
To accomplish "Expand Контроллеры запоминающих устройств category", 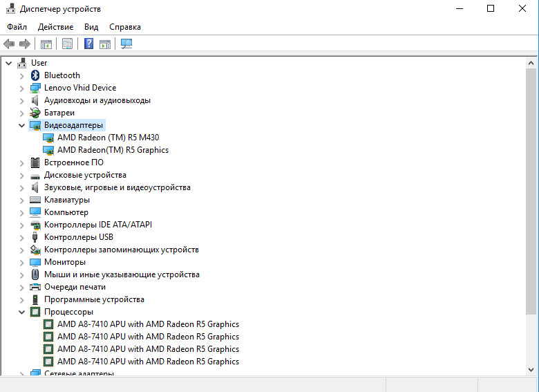I will coord(21,250).
